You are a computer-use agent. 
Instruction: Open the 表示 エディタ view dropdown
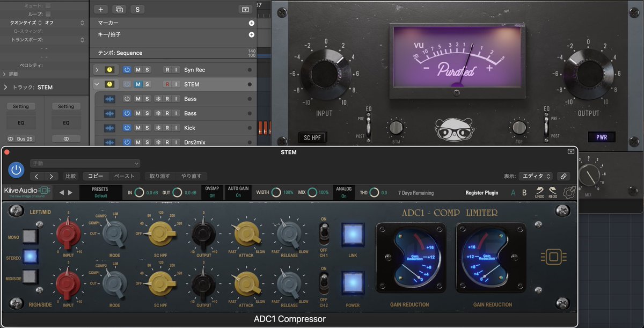click(x=536, y=176)
